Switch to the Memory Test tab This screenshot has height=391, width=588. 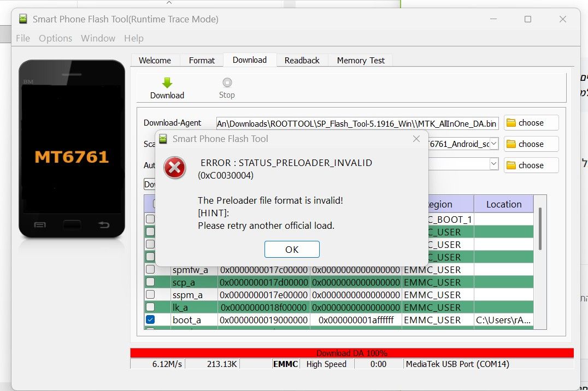tap(361, 61)
